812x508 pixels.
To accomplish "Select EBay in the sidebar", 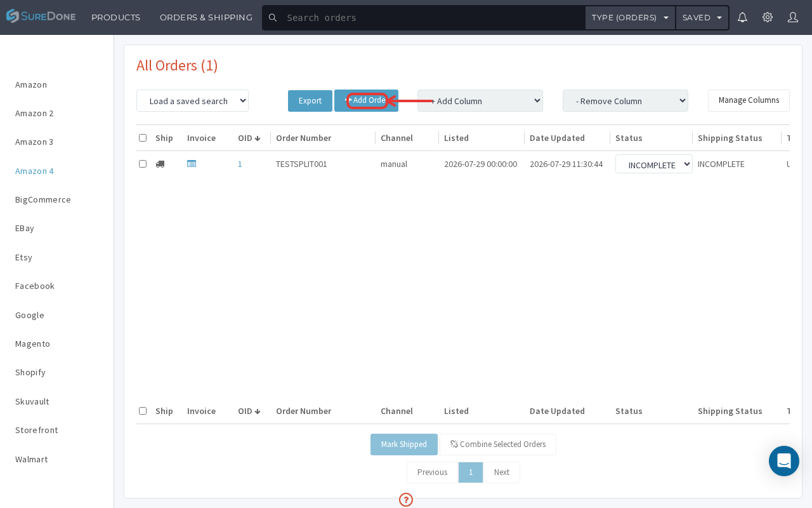I will tap(25, 228).
